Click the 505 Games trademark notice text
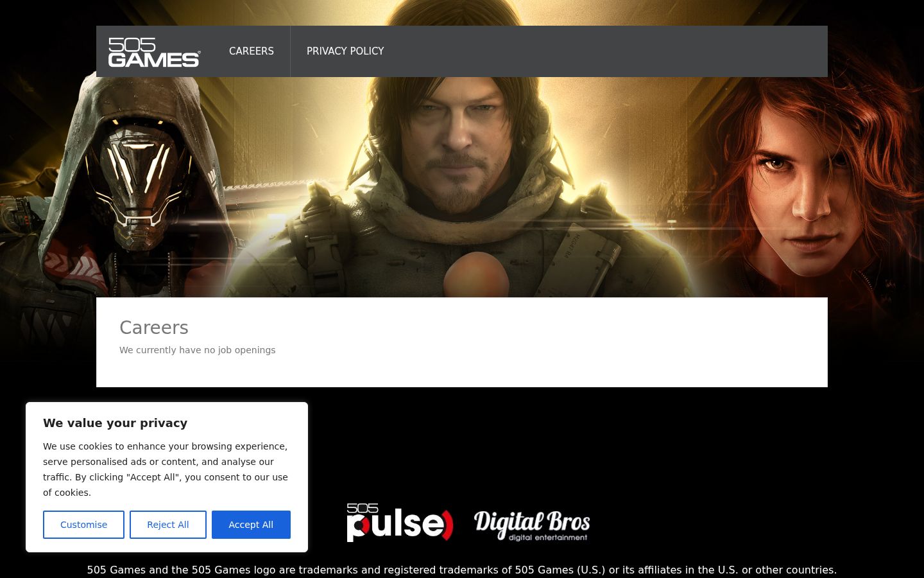Screen dimensions: 924x578 [462, 570]
